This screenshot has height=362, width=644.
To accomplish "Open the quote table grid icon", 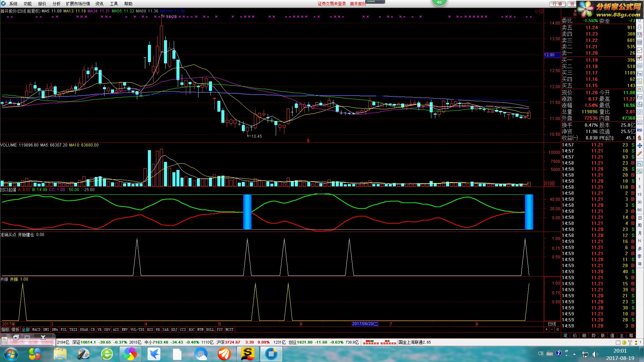I will [x=640, y=42].
